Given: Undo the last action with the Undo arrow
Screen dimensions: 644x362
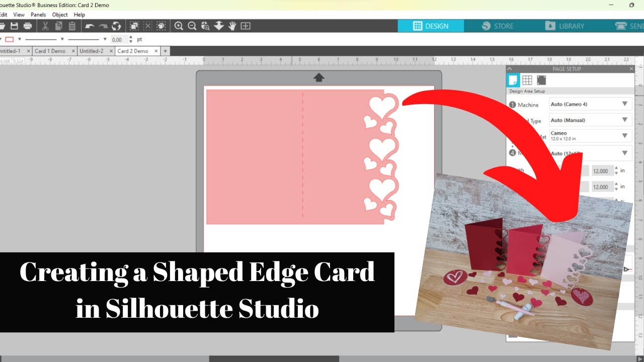Looking at the screenshot, I should coord(90,26).
